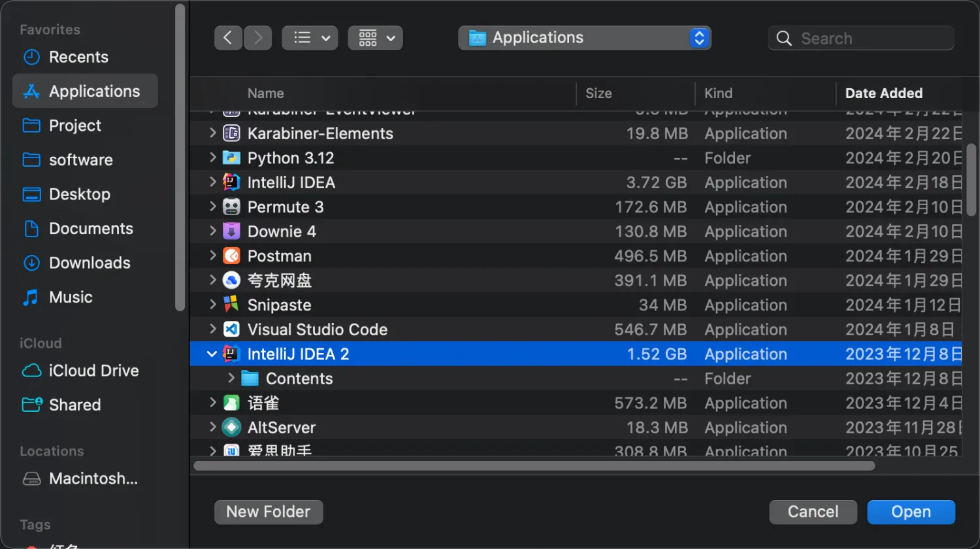The image size is (980, 549).
Task: Select the "Permute 3" file name
Action: click(x=286, y=207)
